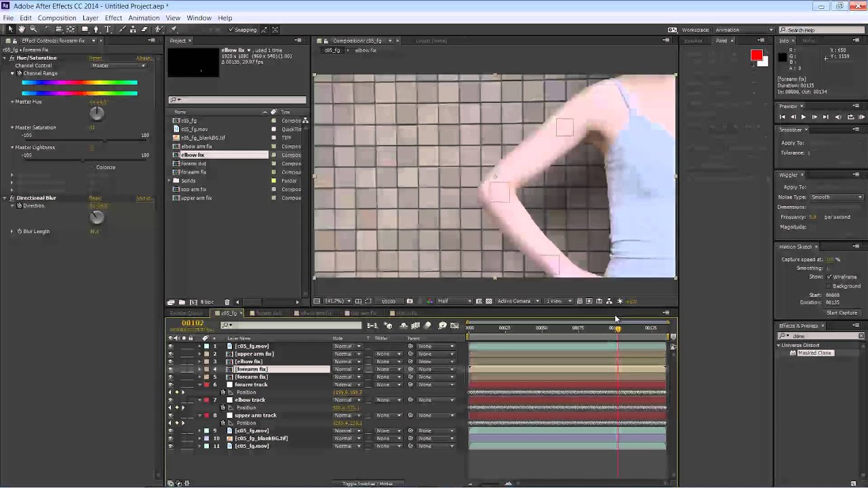Viewport: 868px width, 488px height.
Task: Select the Selection arrow tool
Action: tap(10, 30)
